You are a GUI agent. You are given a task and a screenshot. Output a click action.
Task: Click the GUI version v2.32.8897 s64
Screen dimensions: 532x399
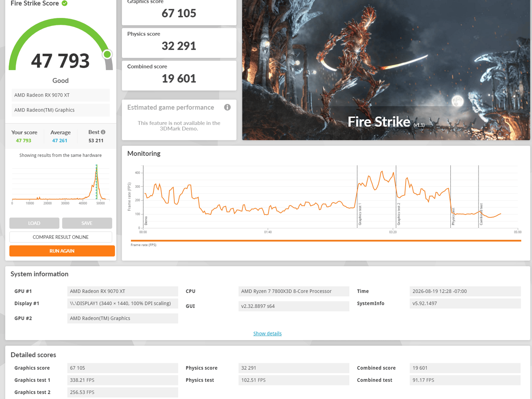click(294, 306)
